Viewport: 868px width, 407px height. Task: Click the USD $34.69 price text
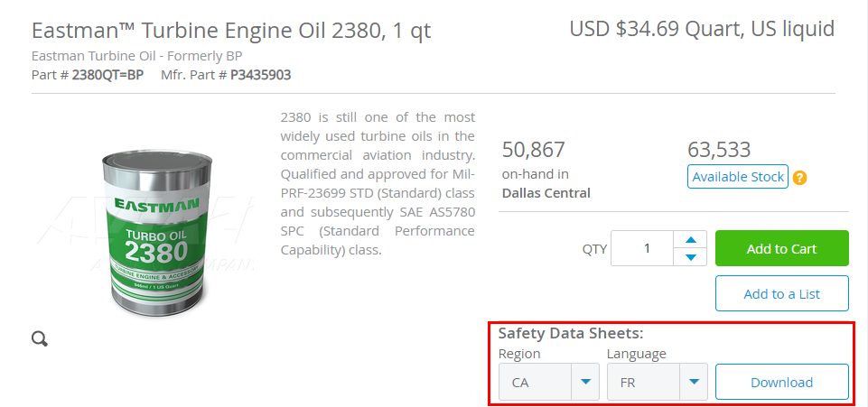click(x=701, y=29)
